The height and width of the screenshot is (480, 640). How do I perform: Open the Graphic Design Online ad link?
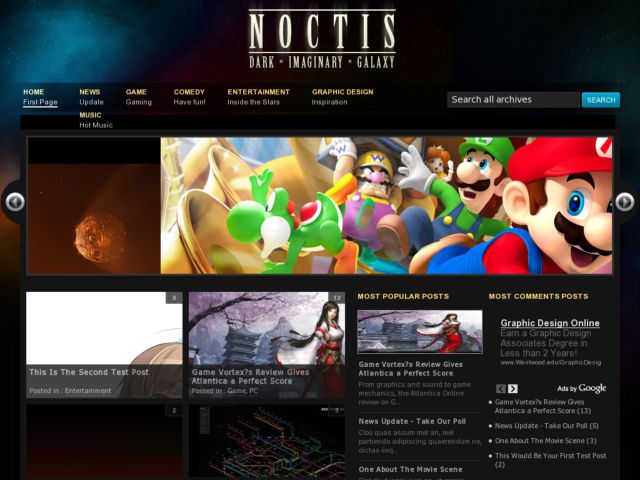[550, 323]
